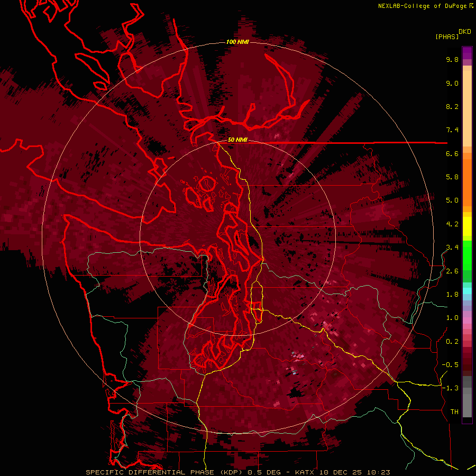Click the -1.3 scale value

point(450,388)
